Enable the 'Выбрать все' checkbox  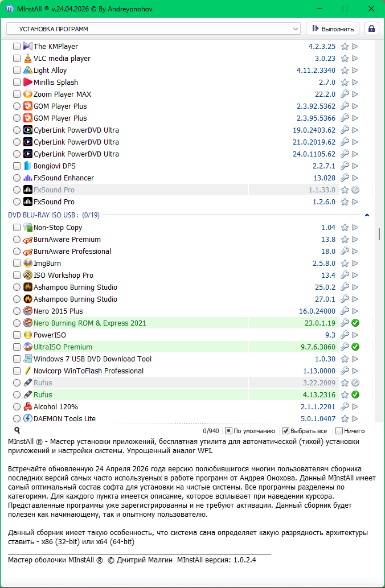(286, 431)
